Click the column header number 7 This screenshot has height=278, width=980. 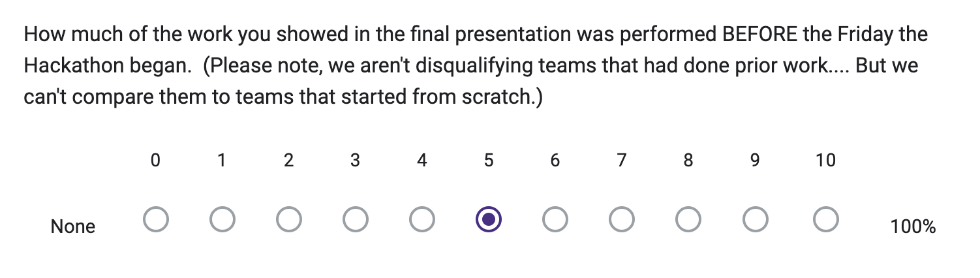[x=622, y=161]
